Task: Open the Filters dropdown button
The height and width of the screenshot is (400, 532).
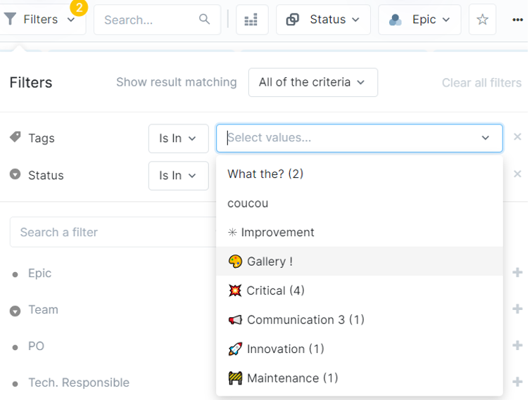Action: pyautogui.click(x=41, y=20)
